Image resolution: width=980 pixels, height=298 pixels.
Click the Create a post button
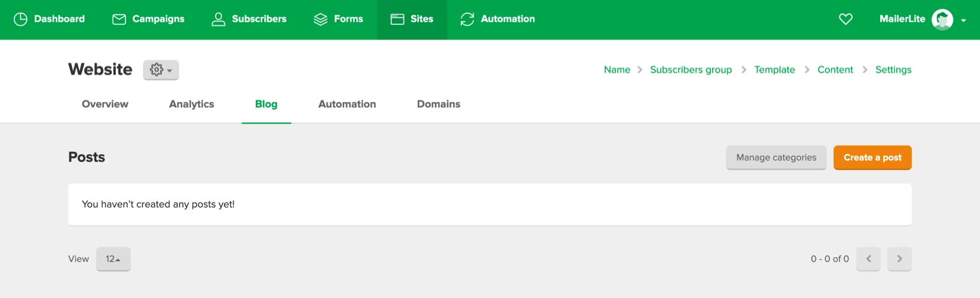coord(872,157)
